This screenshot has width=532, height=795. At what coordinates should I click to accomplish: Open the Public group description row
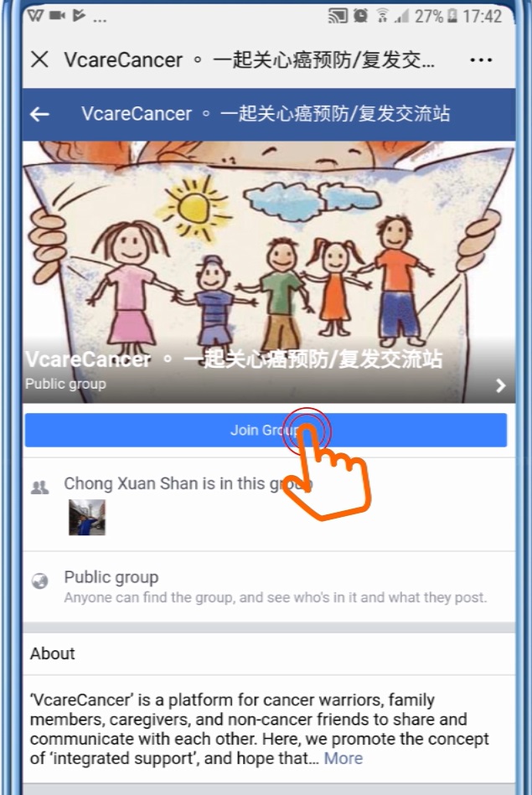(x=269, y=586)
